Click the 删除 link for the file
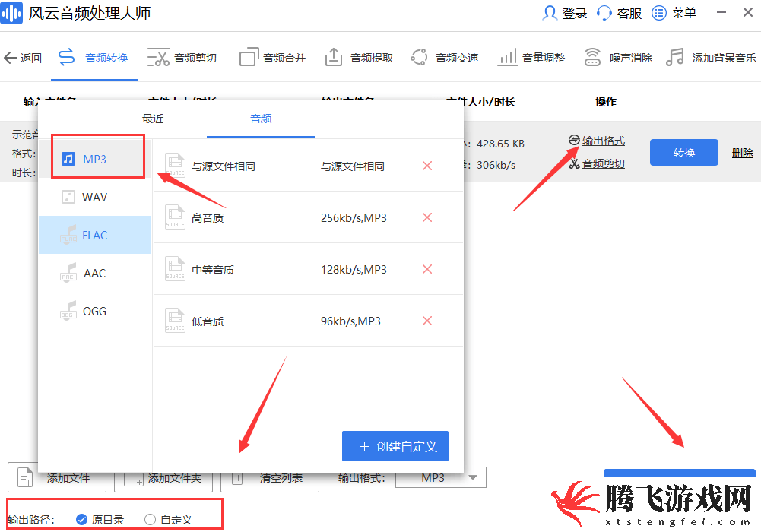The image size is (761, 532). [x=743, y=154]
